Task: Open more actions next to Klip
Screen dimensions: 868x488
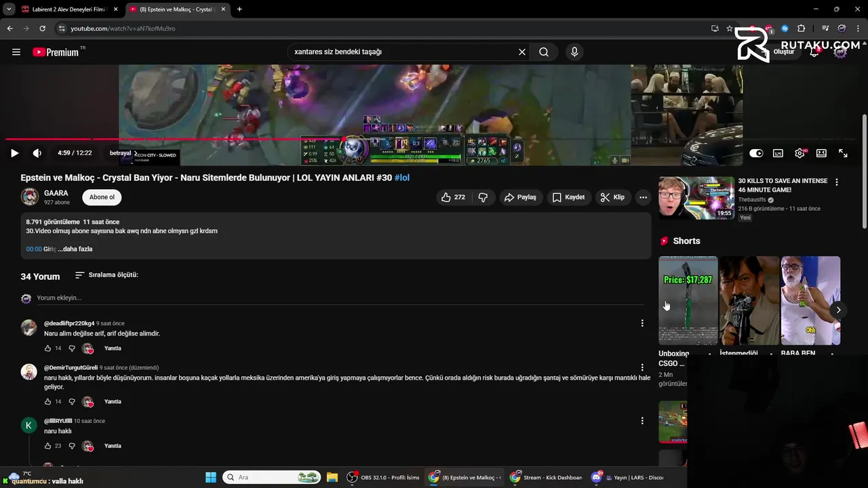Action: (x=643, y=197)
